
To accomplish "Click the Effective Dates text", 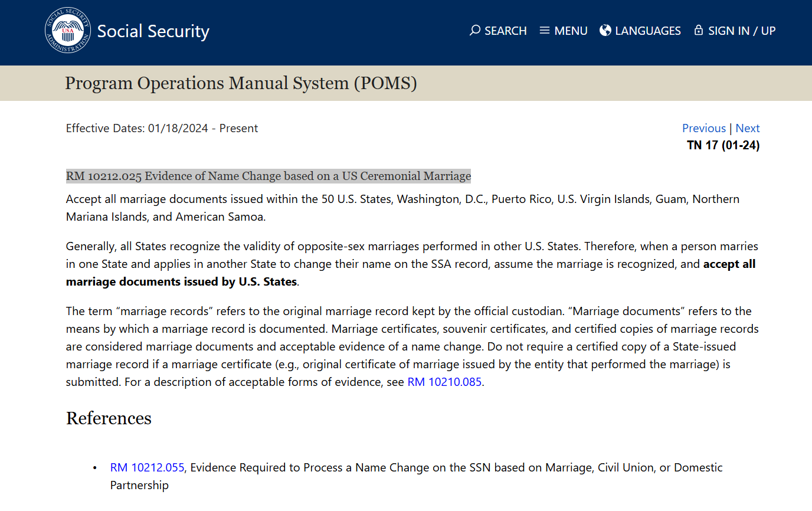I will pos(162,129).
